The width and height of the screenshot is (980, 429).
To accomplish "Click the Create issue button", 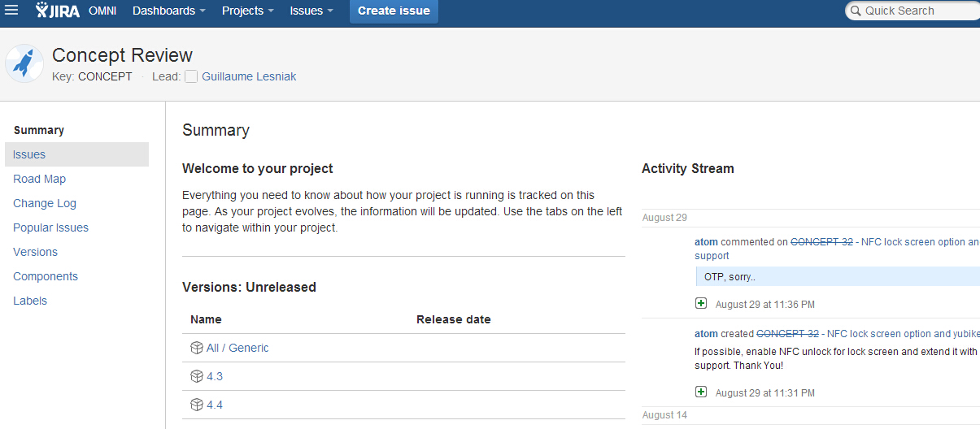I will 394,11.
